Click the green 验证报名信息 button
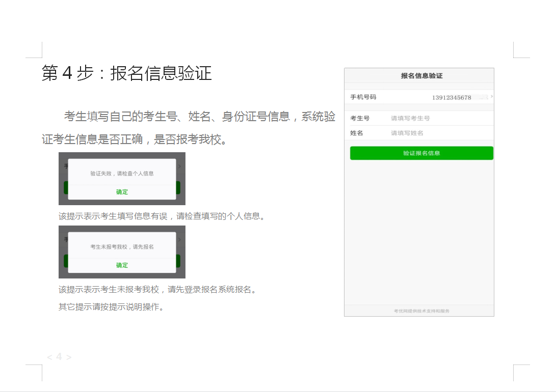 (421, 153)
